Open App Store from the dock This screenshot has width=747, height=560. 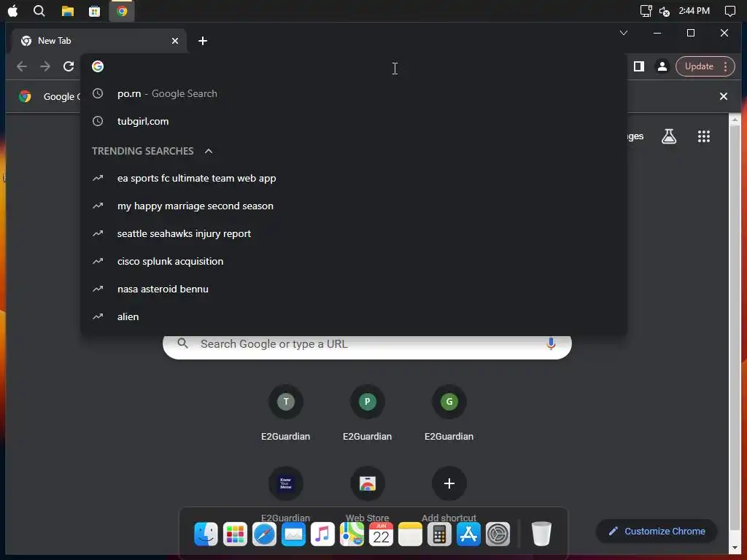pyautogui.click(x=469, y=534)
